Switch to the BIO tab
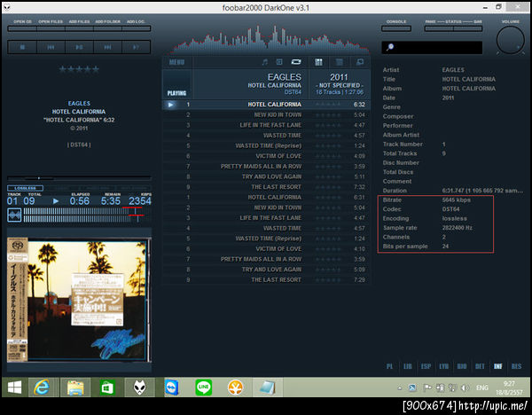Viewport: 532px width, 415px height. (462, 366)
